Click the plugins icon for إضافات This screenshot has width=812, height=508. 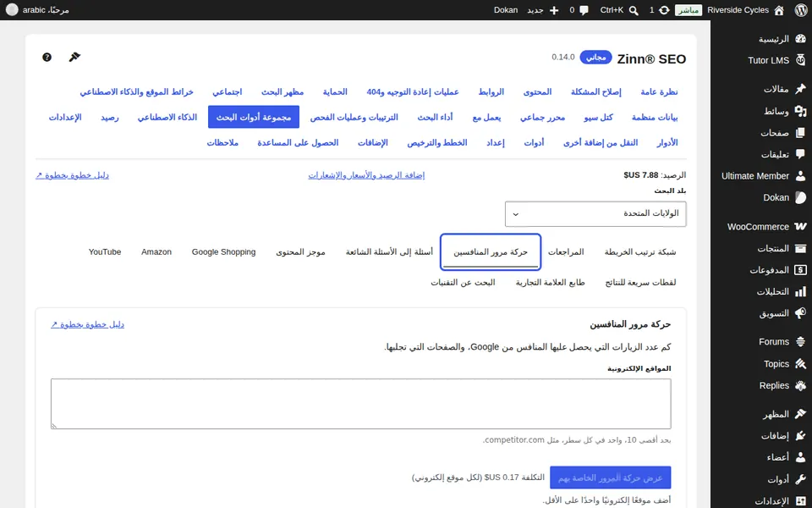pos(800,435)
